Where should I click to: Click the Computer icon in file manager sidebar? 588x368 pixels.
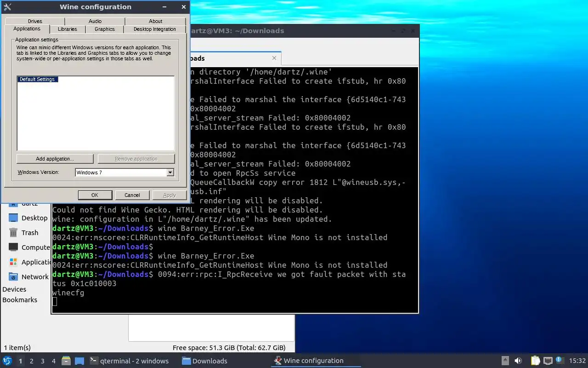(13, 247)
